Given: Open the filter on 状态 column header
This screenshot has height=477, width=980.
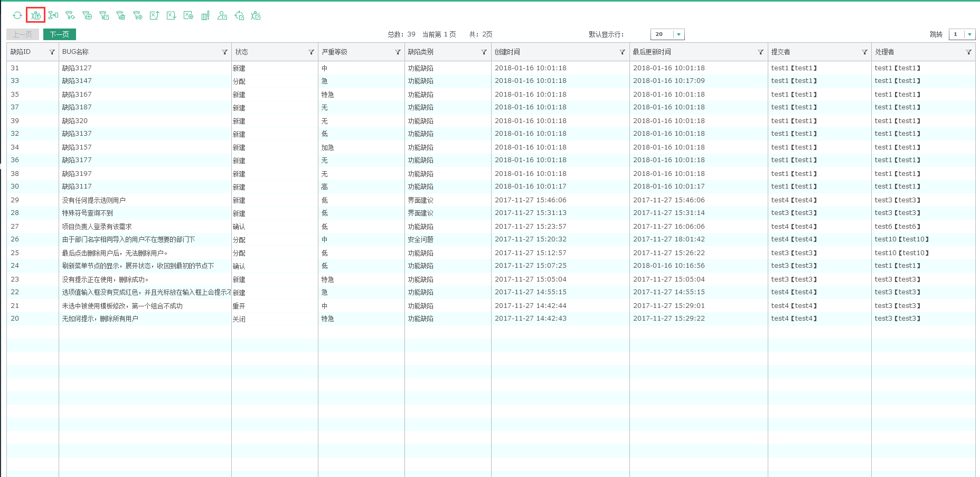Looking at the screenshot, I should pyautogui.click(x=311, y=52).
